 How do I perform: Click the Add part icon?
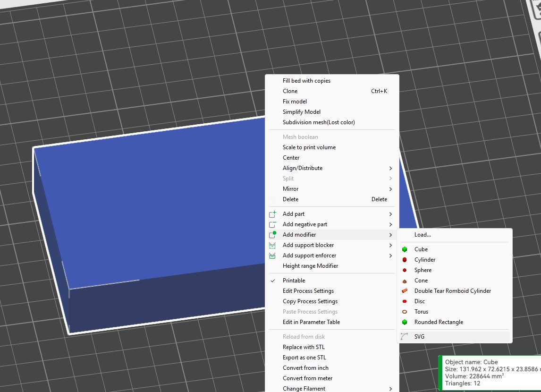coord(272,214)
